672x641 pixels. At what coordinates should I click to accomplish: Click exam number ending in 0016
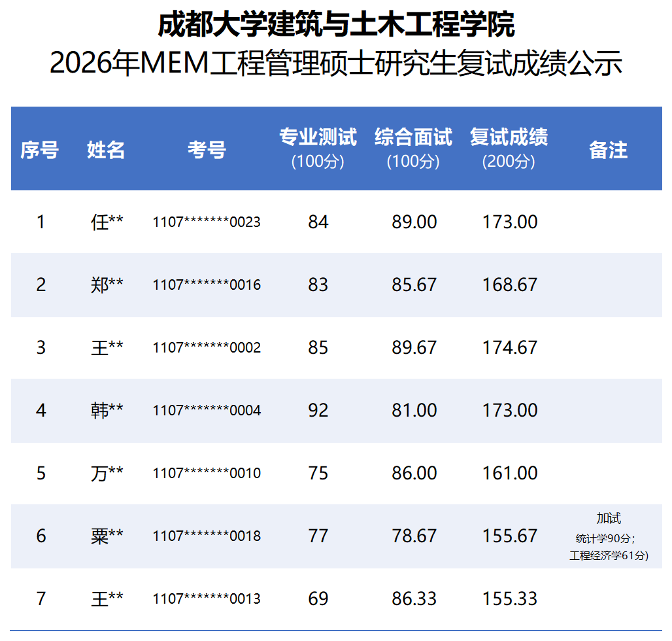coord(207,285)
